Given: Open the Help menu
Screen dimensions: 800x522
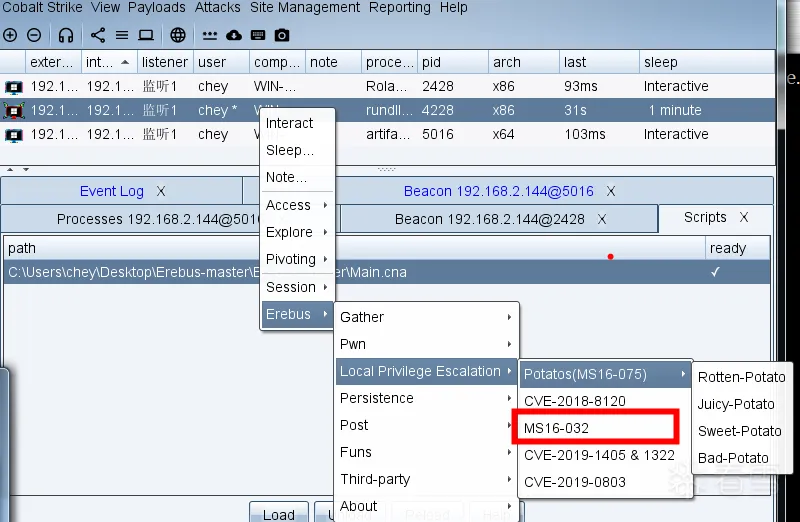Looking at the screenshot, I should 454,7.
